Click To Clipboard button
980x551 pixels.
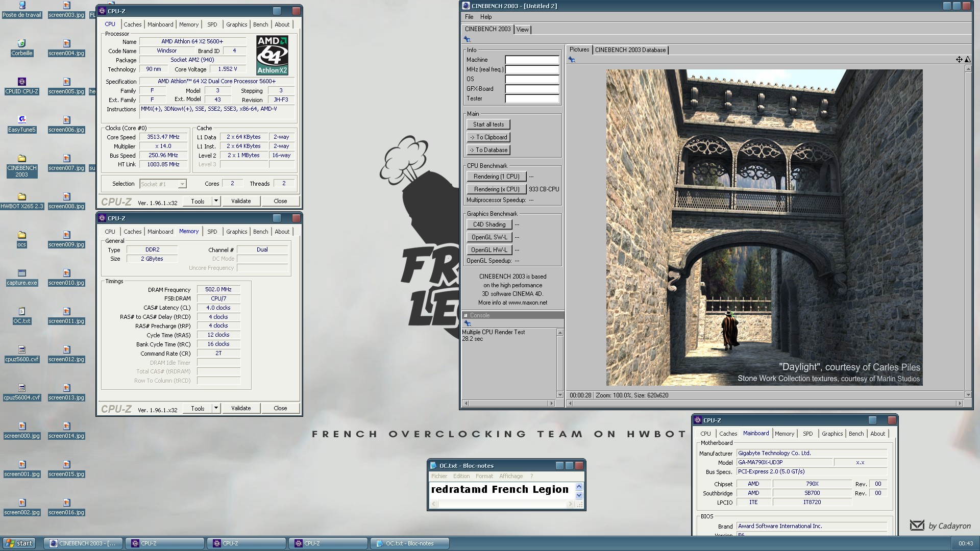pos(488,137)
